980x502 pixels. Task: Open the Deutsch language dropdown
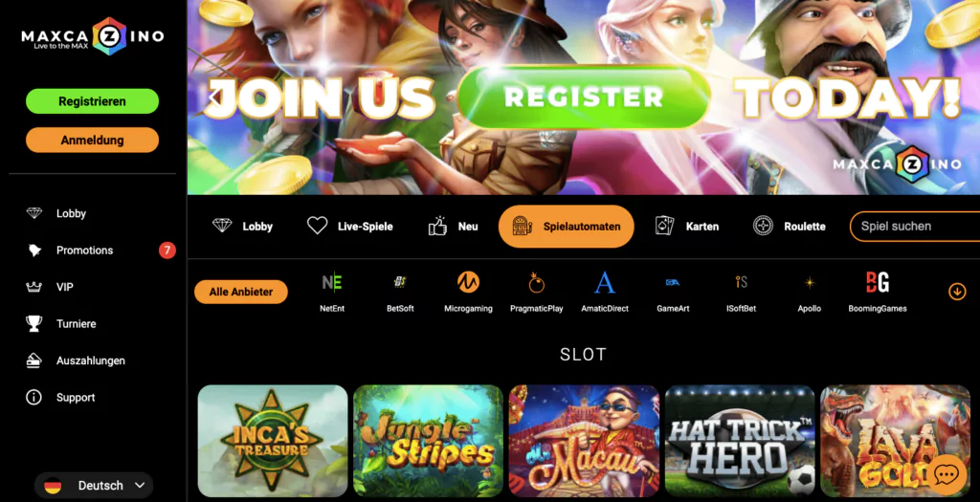tap(94, 485)
